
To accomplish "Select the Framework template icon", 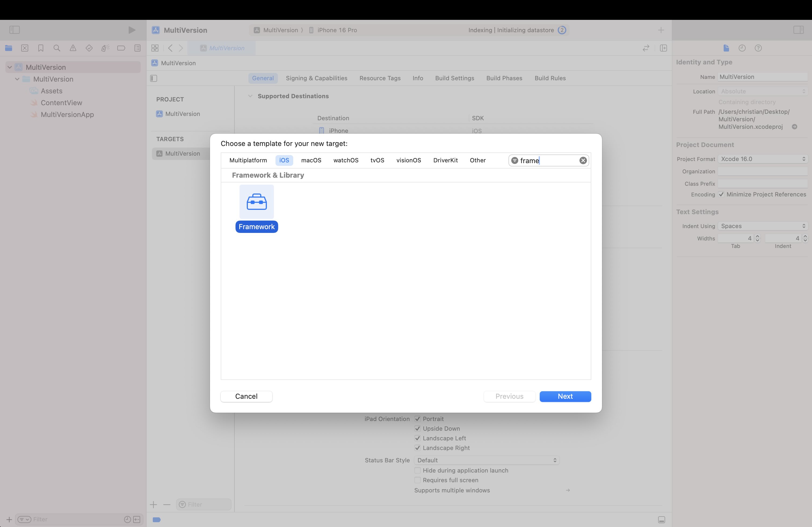I will coord(256,202).
